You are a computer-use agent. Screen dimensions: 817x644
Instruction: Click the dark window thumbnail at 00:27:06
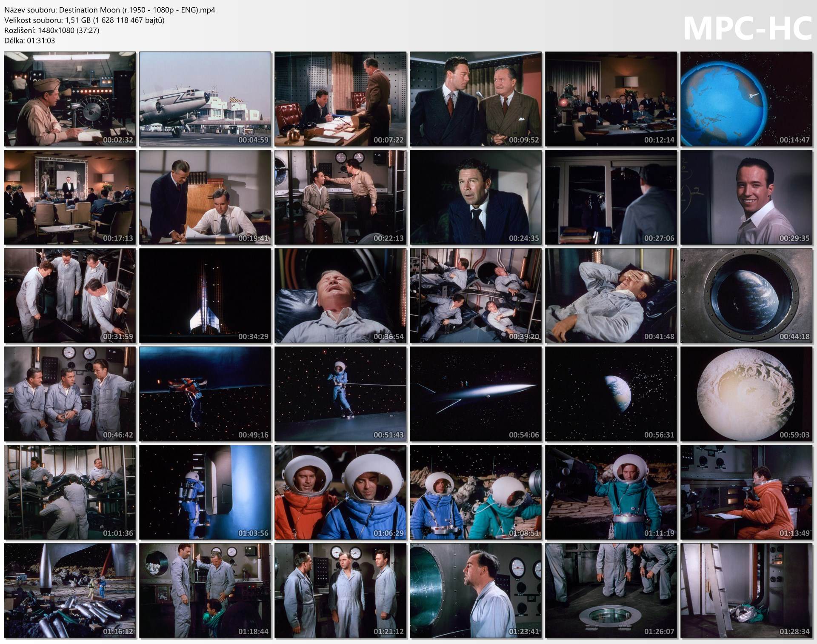(x=611, y=197)
